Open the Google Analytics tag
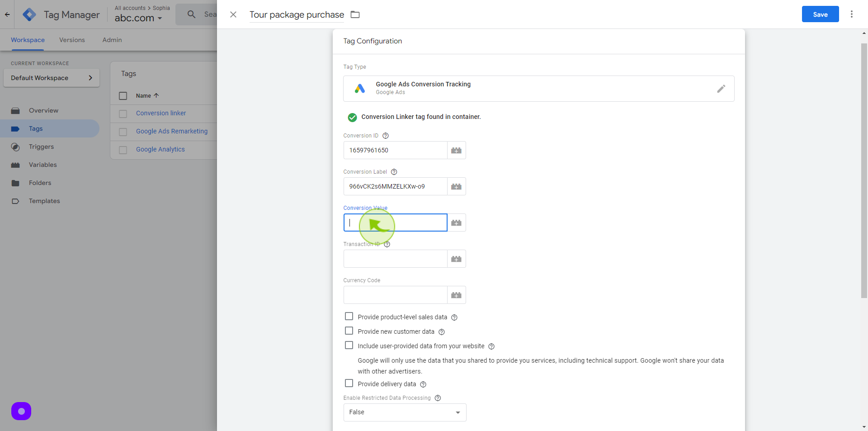The width and height of the screenshot is (868, 431). [160, 149]
